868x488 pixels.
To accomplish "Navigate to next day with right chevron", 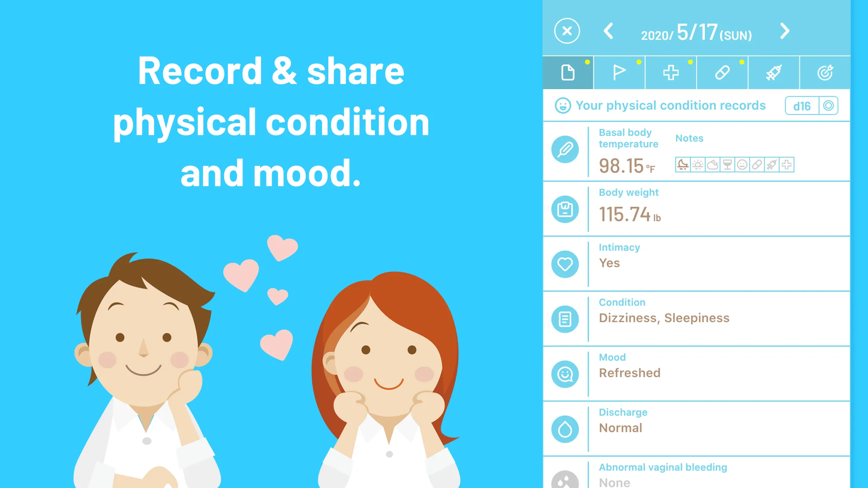I will coord(785,31).
